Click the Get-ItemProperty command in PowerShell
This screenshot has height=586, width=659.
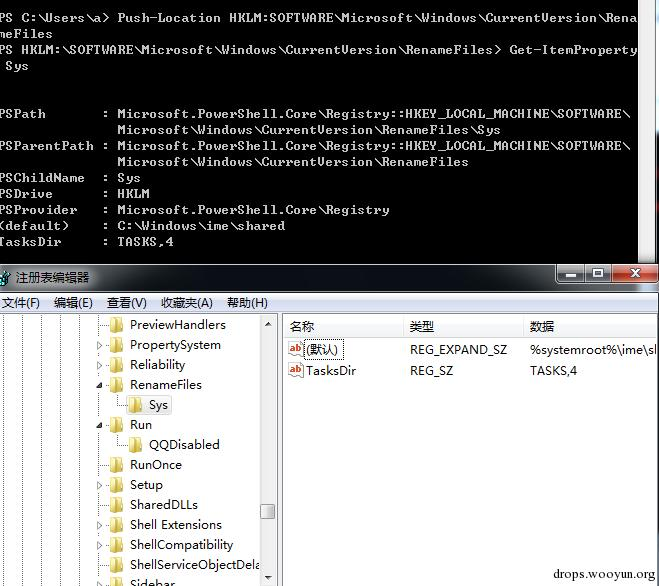pyautogui.click(x=573, y=50)
